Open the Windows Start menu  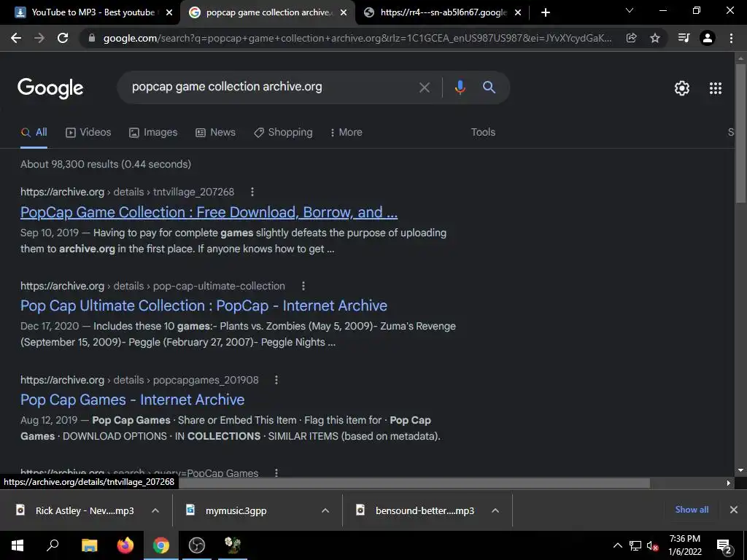pyautogui.click(x=18, y=545)
